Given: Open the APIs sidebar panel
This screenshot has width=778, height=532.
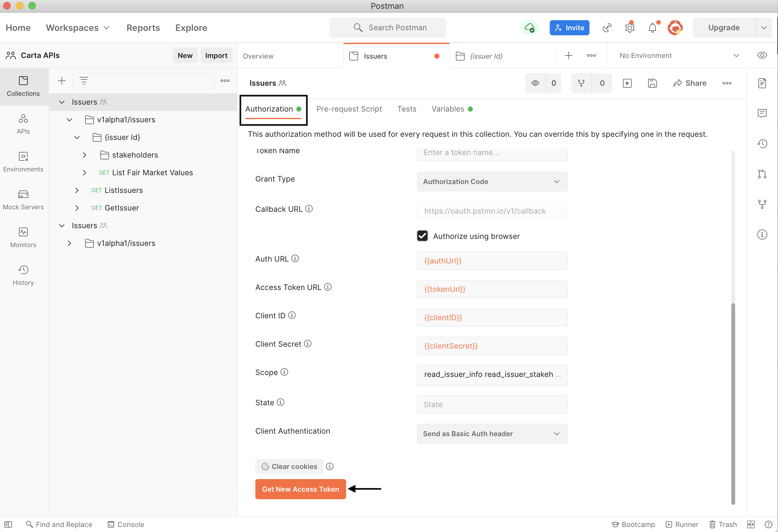Looking at the screenshot, I should click(x=23, y=124).
